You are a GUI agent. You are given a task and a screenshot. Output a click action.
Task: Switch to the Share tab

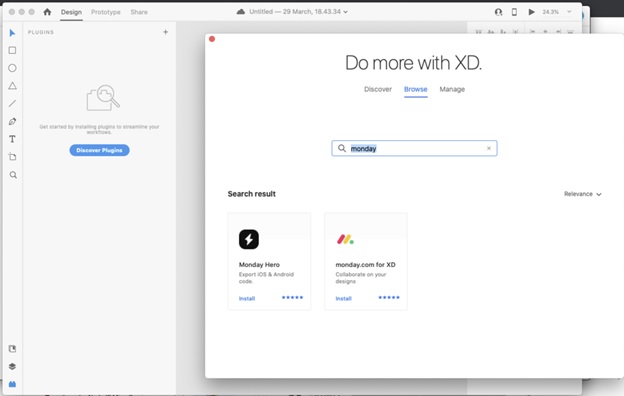tap(139, 12)
